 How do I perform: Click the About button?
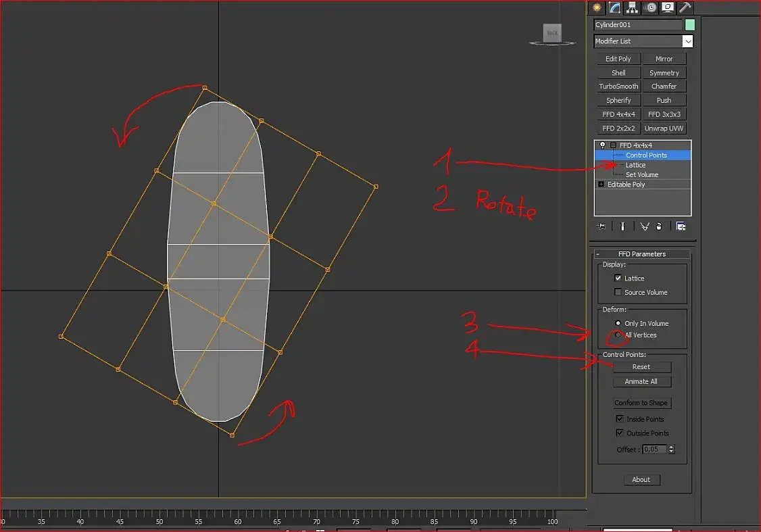[x=641, y=479]
